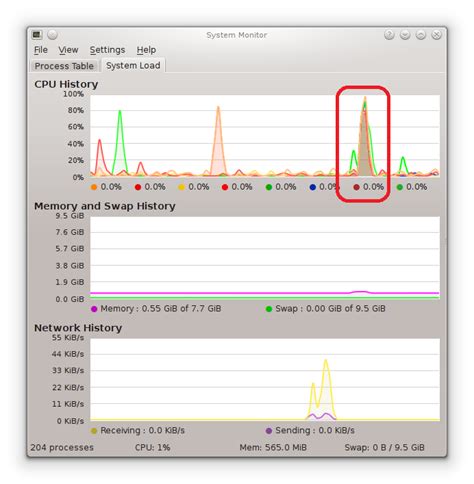Screen dimensions: 474x484
Task: Maximize the System Monitor window
Action: tap(421, 35)
